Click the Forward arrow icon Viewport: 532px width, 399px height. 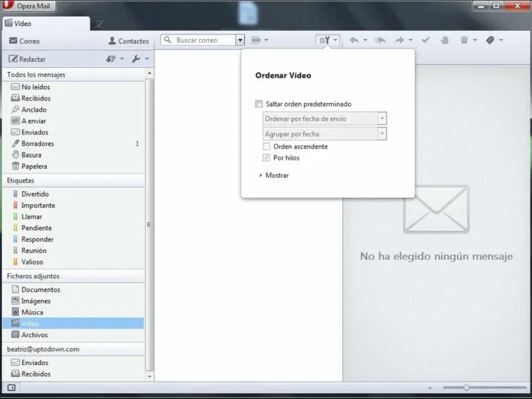click(x=400, y=40)
